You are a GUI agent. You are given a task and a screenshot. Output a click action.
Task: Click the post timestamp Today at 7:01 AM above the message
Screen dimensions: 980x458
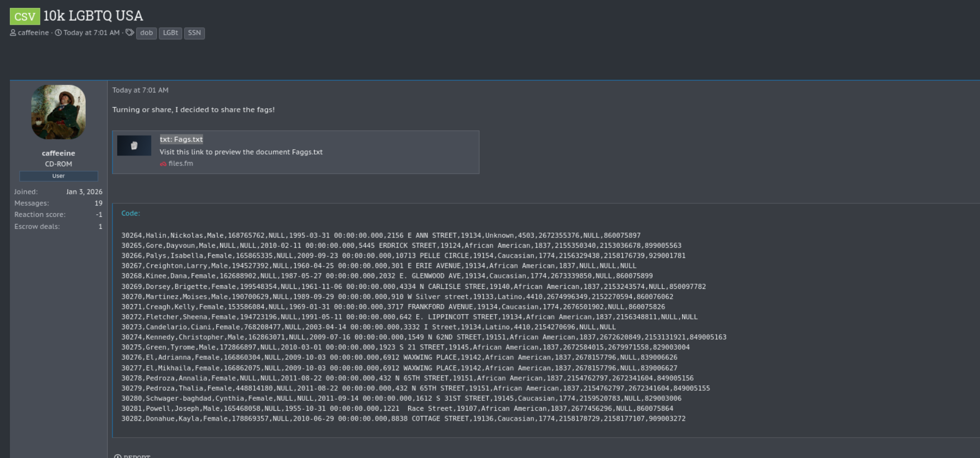pyautogui.click(x=140, y=90)
